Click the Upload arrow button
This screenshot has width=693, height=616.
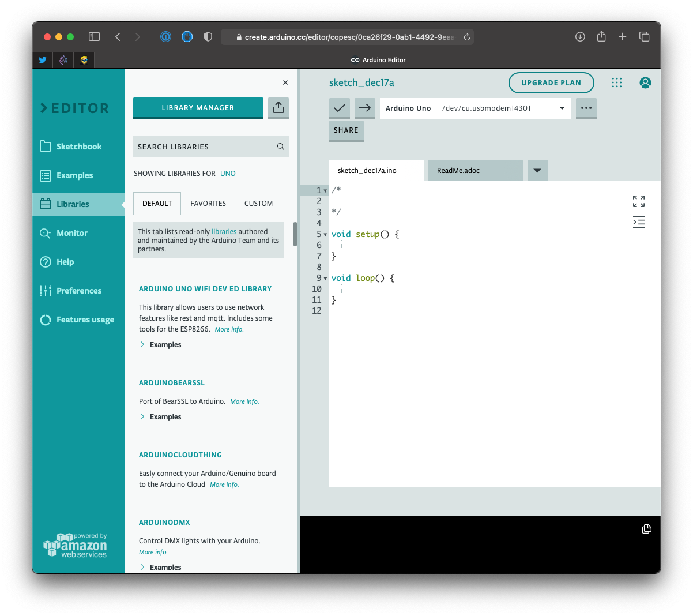pyautogui.click(x=365, y=108)
